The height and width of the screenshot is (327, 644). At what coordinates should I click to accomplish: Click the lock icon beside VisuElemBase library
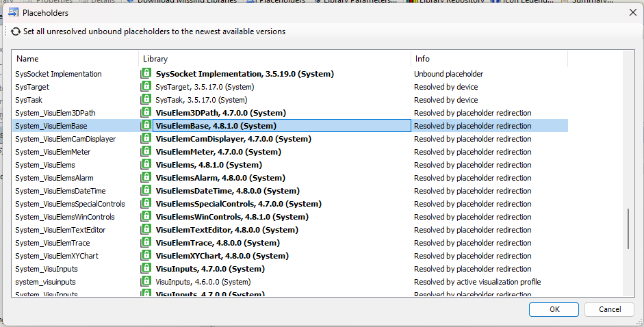coord(146,126)
